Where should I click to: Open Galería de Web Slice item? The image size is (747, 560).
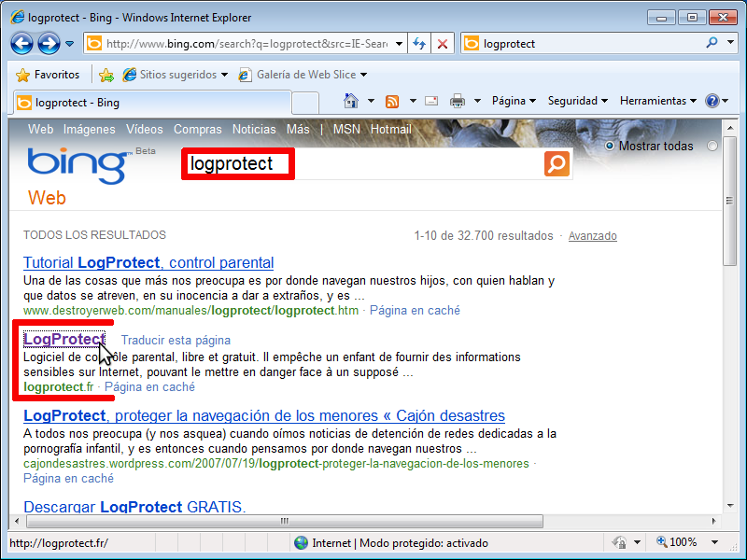(x=303, y=75)
